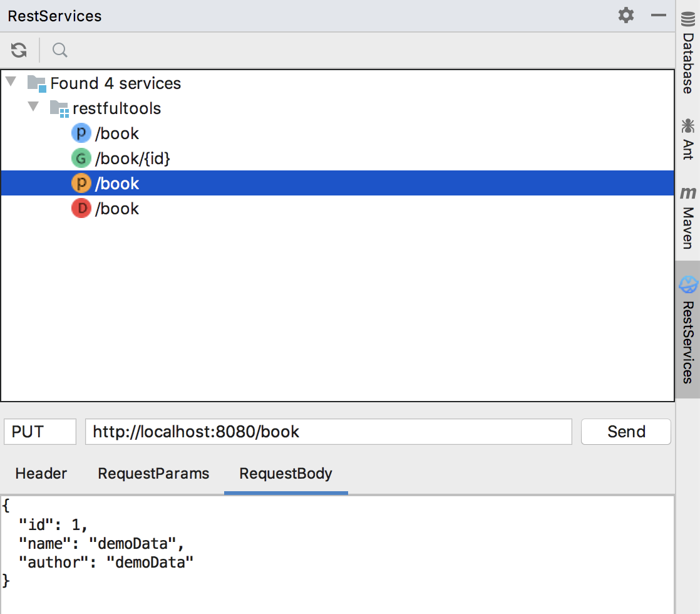Viewport: 700px width, 614px height.
Task: Click the orange PUT icon for /book
Action: pos(81,184)
